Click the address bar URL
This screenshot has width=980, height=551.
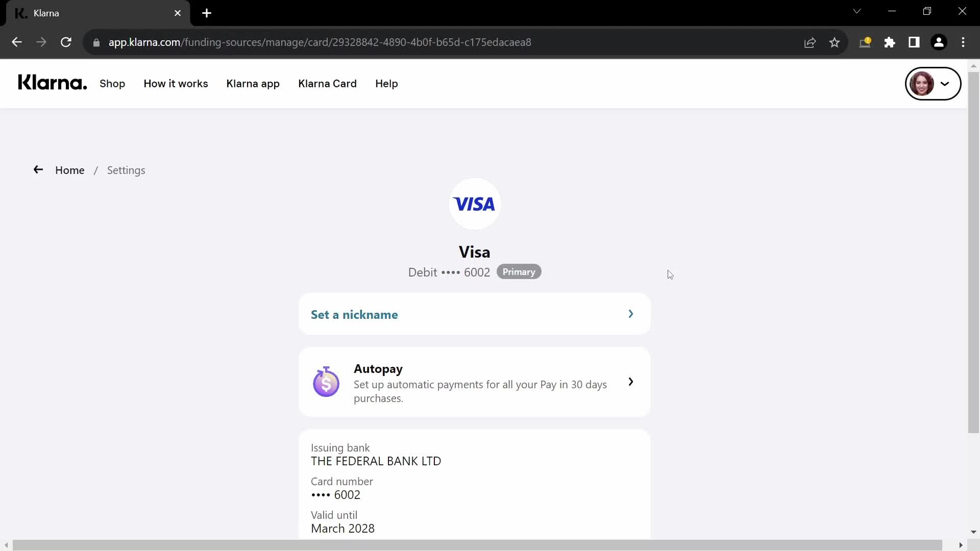320,42
